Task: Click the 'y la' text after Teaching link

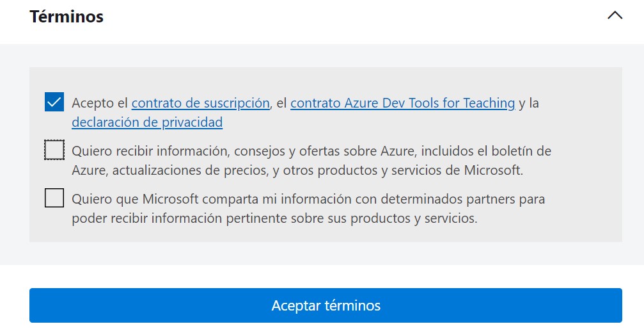Action: pyautogui.click(x=529, y=103)
